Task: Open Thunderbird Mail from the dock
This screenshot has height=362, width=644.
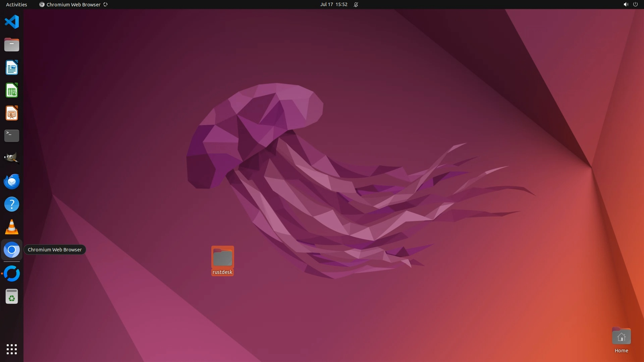Action: tap(12, 181)
